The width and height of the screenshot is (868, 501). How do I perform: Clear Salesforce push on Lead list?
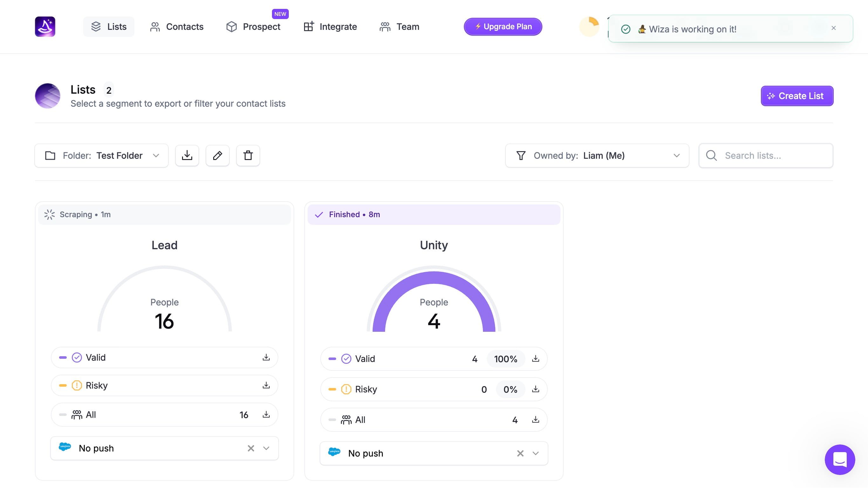point(251,448)
